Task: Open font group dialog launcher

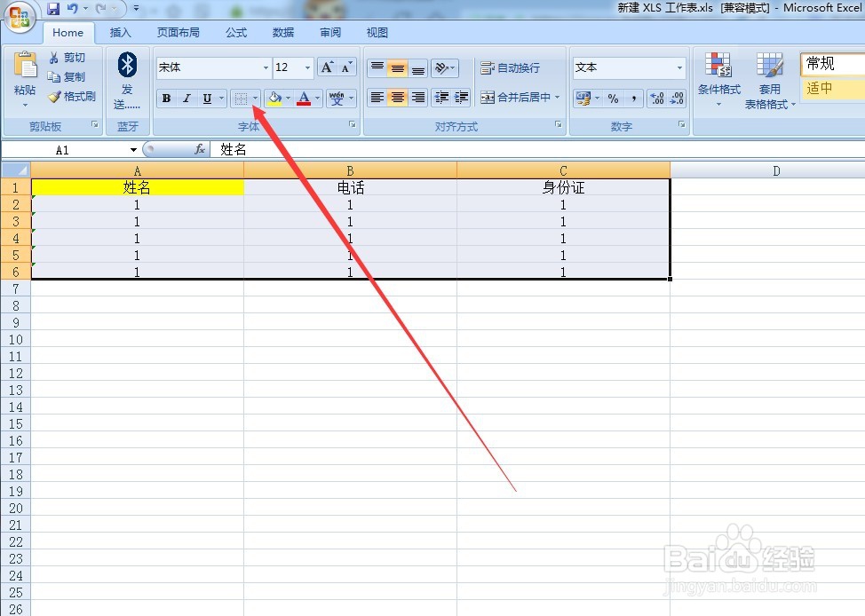Action: tap(353, 124)
